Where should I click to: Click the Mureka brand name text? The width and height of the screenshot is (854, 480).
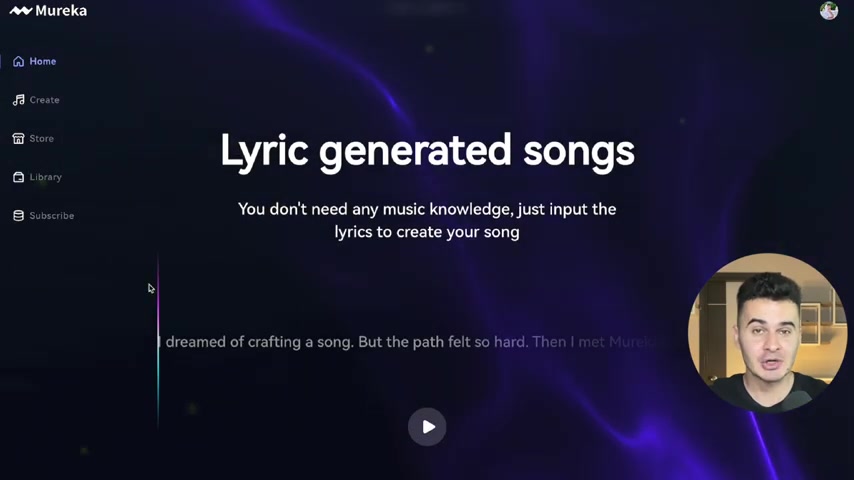pyautogui.click(x=61, y=11)
